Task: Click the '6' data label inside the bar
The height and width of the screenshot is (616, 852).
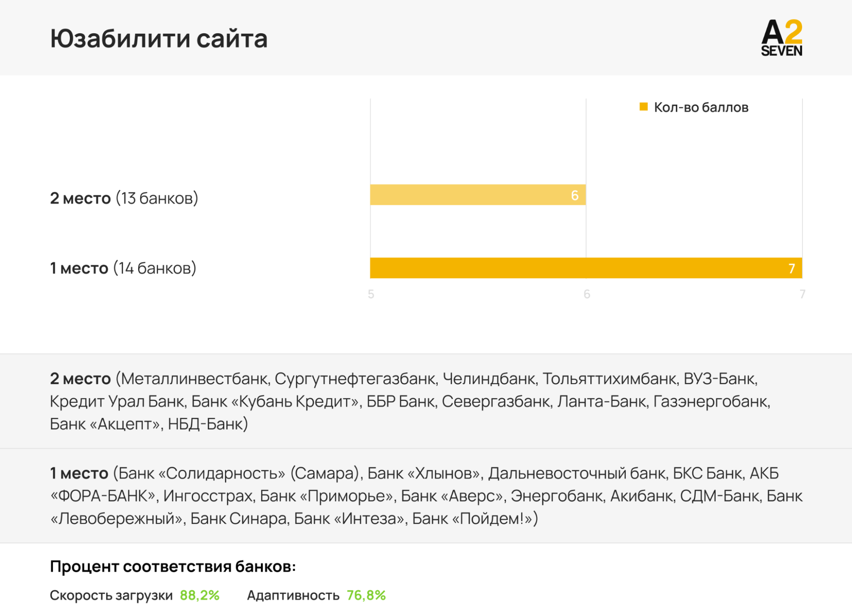Action: (x=575, y=195)
